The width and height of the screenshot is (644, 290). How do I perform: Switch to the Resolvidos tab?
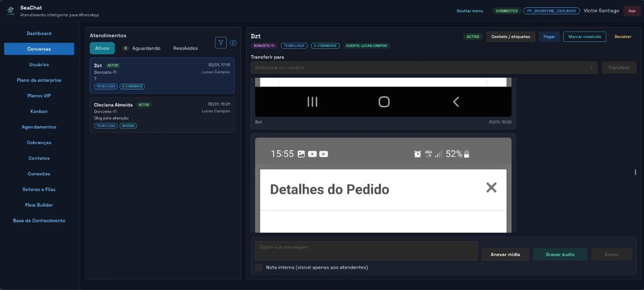185,48
